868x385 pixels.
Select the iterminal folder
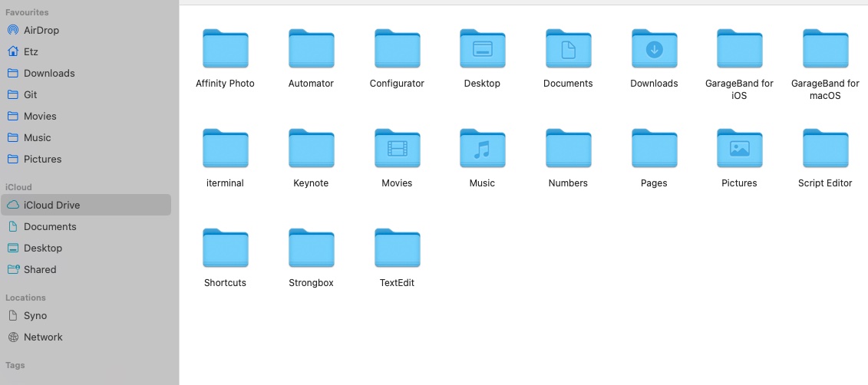(x=226, y=148)
